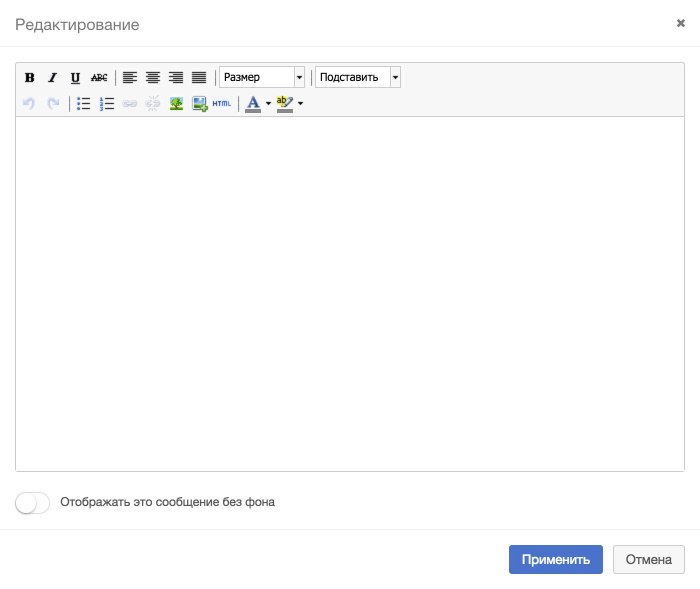The height and width of the screenshot is (589, 700).
Task: Align text to the left
Action: [x=130, y=77]
